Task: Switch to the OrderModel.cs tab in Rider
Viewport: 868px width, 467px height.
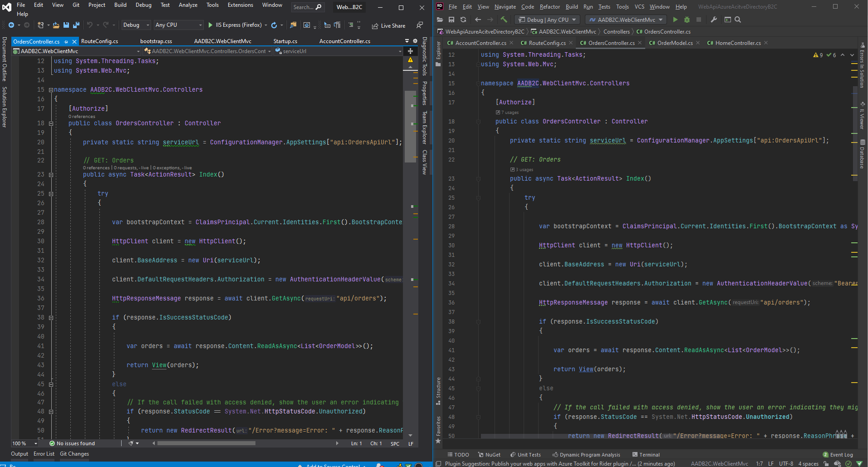Action: tap(675, 43)
